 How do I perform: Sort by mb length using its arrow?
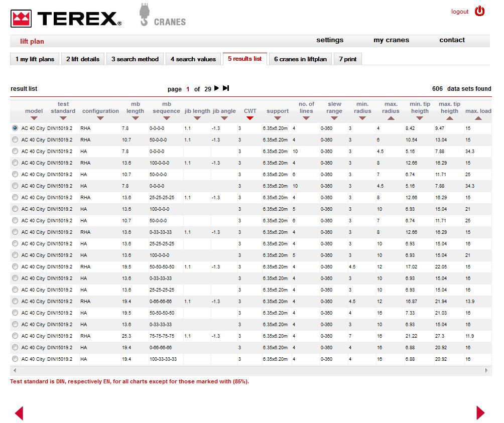coord(136,118)
